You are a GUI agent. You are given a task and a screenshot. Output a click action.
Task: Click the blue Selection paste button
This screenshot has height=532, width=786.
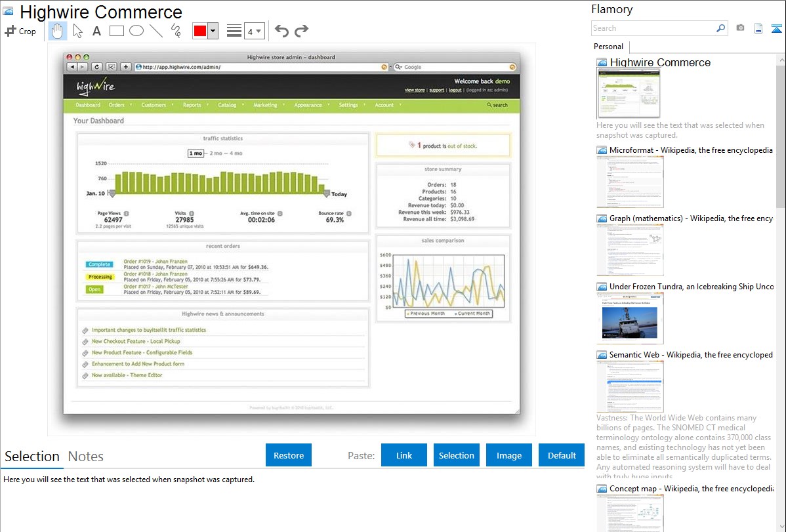tap(456, 455)
